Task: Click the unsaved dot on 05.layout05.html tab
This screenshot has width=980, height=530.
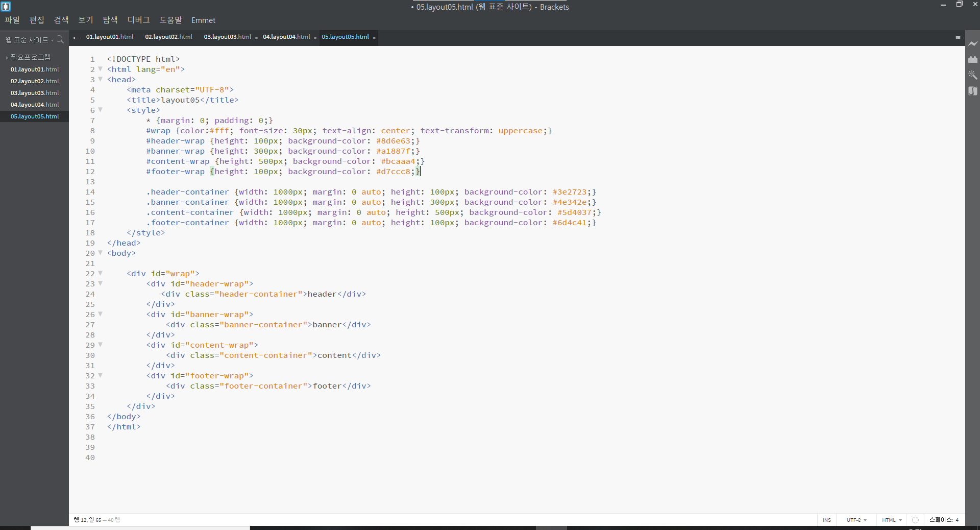Action: [x=374, y=38]
